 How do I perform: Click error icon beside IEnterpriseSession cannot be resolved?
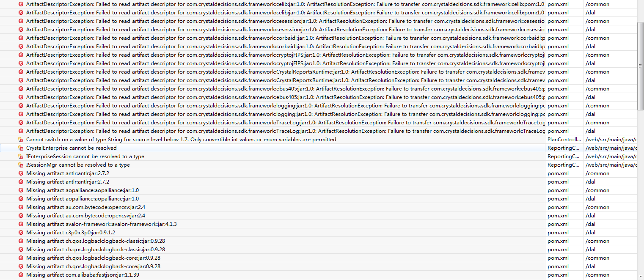click(x=21, y=156)
